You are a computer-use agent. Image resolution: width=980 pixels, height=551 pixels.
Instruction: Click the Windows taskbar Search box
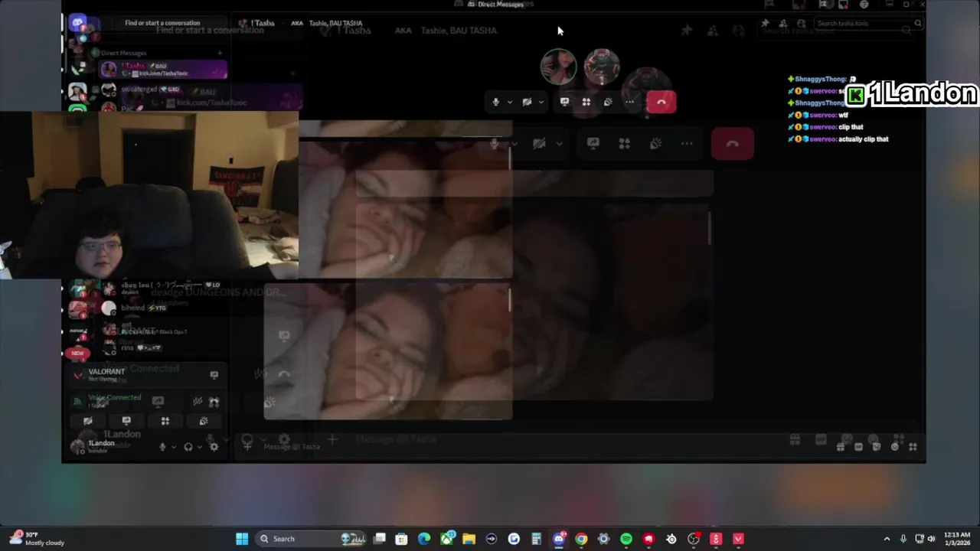tap(311, 539)
